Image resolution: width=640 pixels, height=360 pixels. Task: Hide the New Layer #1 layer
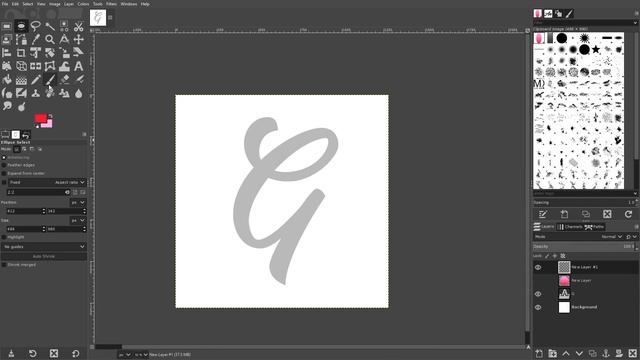538,267
